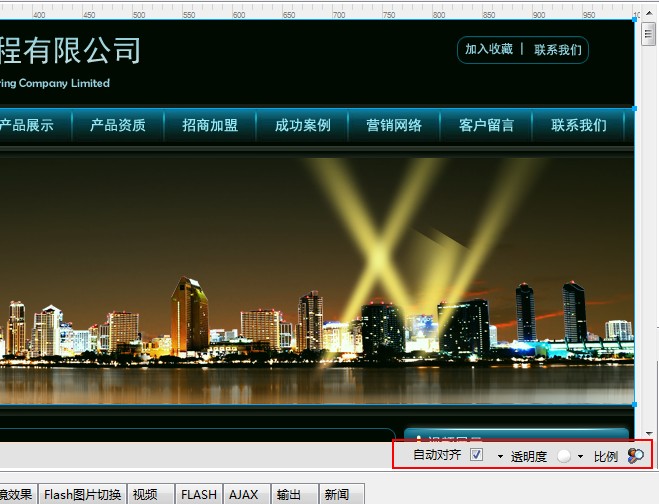Viewport: 659px width, 504px height.
Task: Open the 成功案例 navigation item
Action: coord(303,125)
